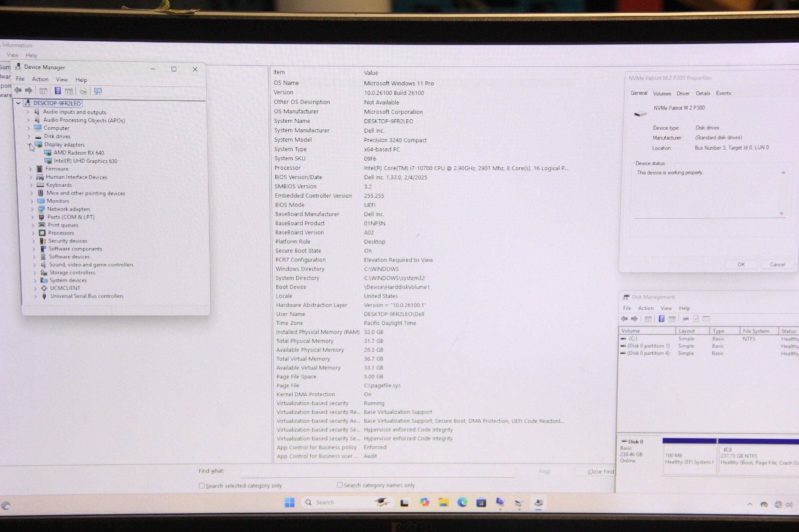Open Microsoft Store from the taskbar
The image size is (799, 532).
tap(481, 503)
